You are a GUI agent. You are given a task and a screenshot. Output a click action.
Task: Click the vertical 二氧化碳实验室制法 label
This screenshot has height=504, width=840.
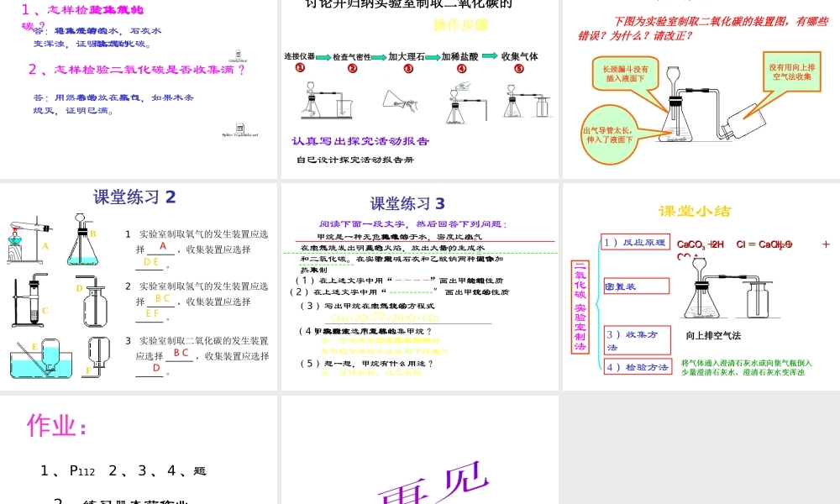pyautogui.click(x=580, y=306)
